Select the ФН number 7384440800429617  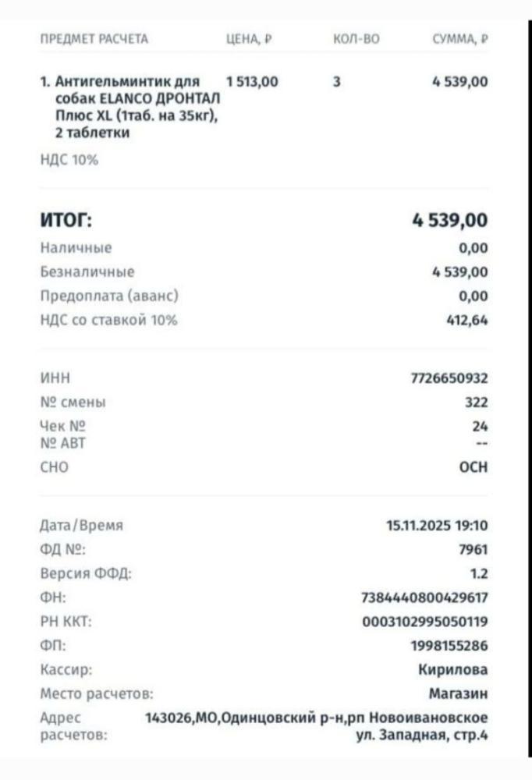pos(424,598)
